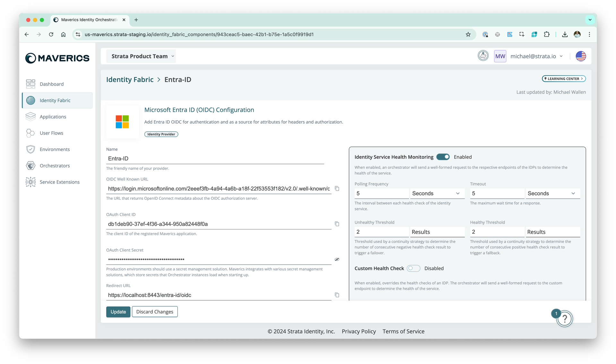Click Discard Changes button
The width and height of the screenshot is (616, 364).
[x=155, y=312]
